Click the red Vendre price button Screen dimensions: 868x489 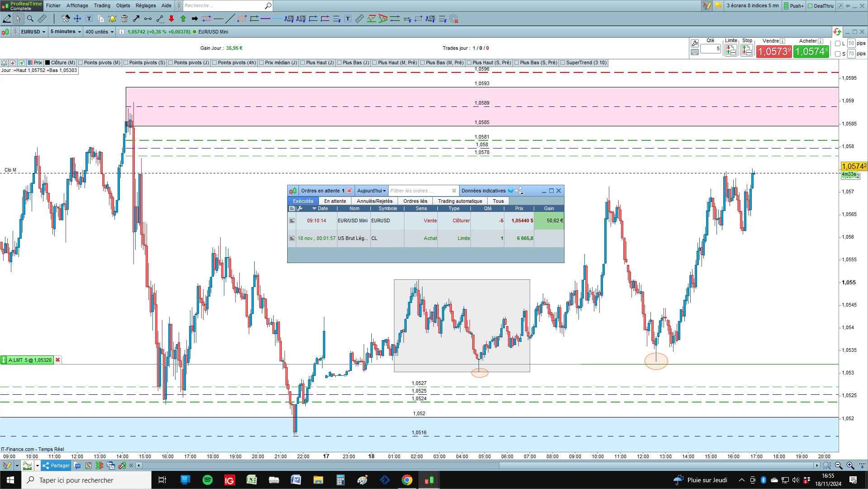tap(774, 51)
